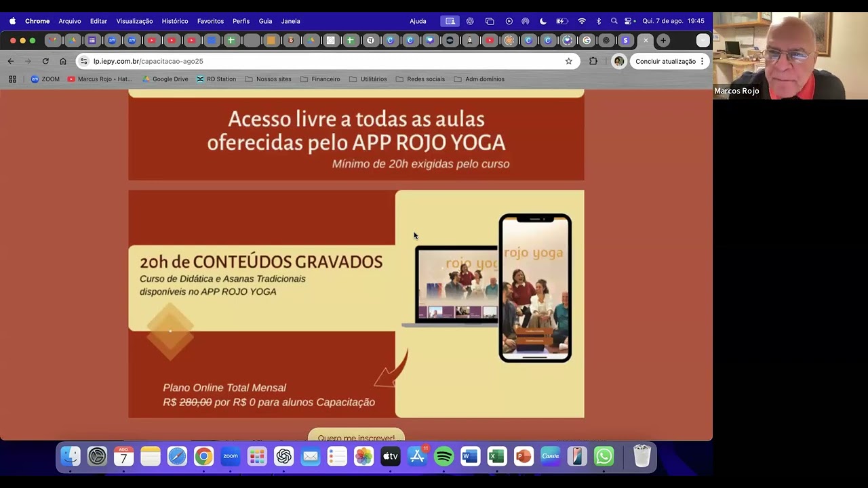Select Marcos Rojo video thumbnail
This screenshot has height=488, width=868.
790,56
